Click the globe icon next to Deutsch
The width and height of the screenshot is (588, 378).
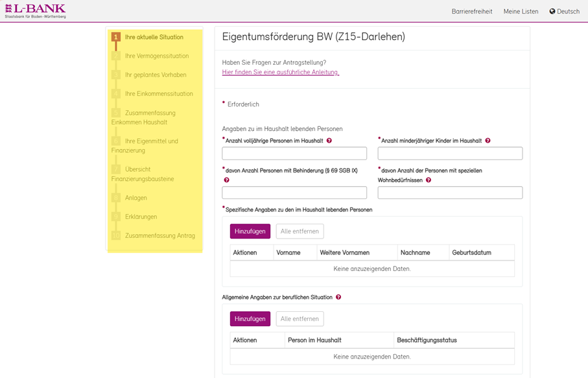pyautogui.click(x=552, y=12)
